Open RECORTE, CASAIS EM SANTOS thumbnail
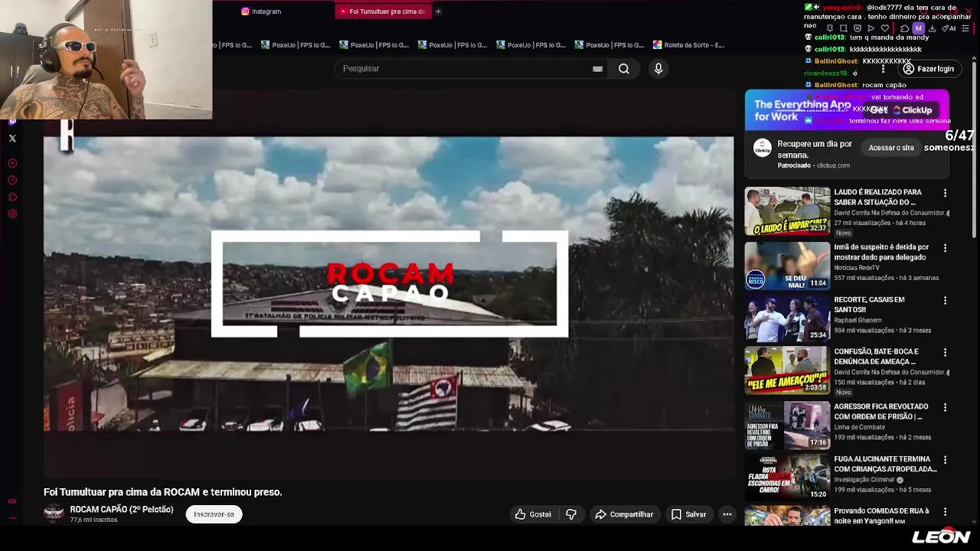Viewport: 980px width, 551px height. click(787, 318)
